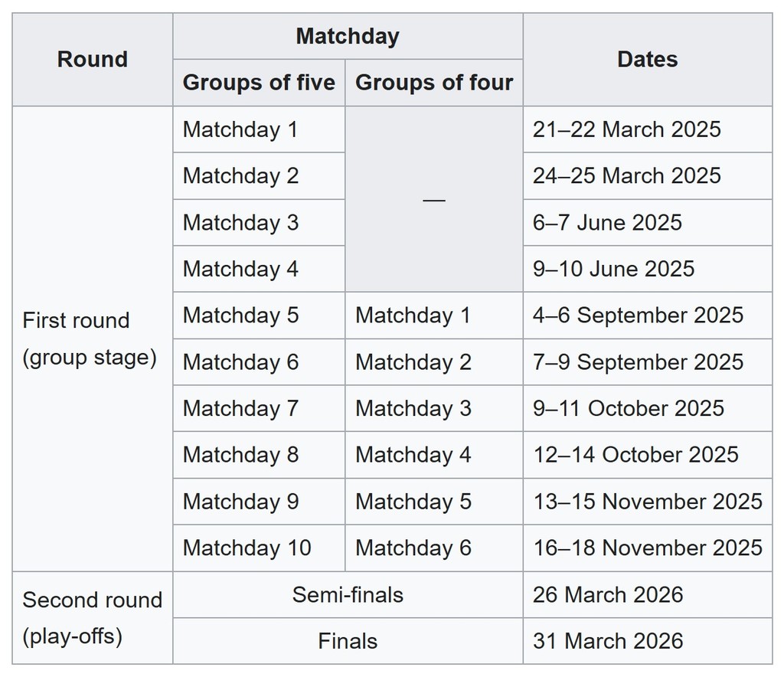Select the 24–25 March 2025 date cell
784x677 pixels.
point(626,176)
